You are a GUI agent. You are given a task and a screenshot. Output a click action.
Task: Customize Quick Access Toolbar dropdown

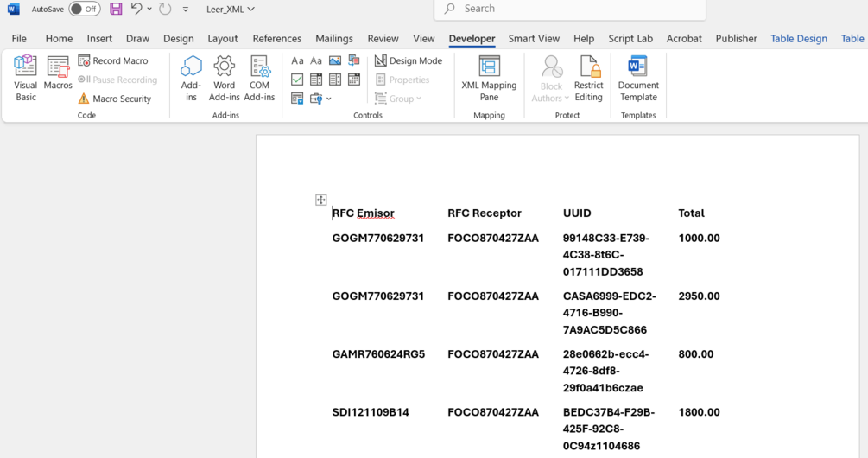tap(186, 10)
